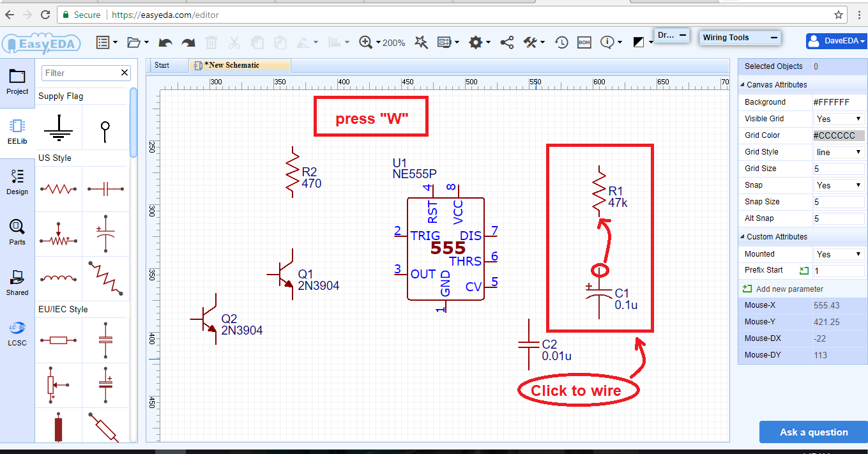This screenshot has width=868, height=454.
Task: Open the schematic history clock icon
Action: [561, 41]
